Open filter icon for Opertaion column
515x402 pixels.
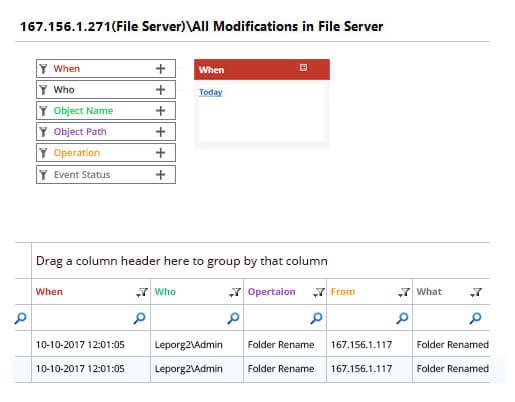pos(319,292)
